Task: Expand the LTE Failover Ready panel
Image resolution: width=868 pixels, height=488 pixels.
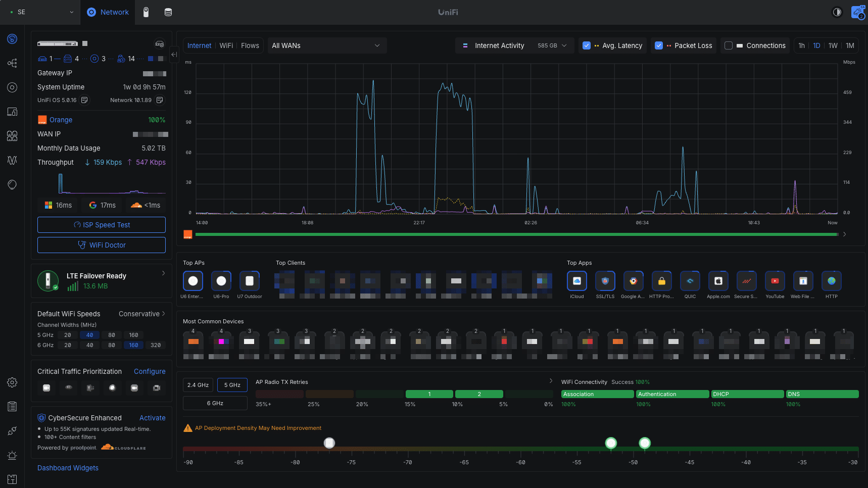Action: coord(163,273)
